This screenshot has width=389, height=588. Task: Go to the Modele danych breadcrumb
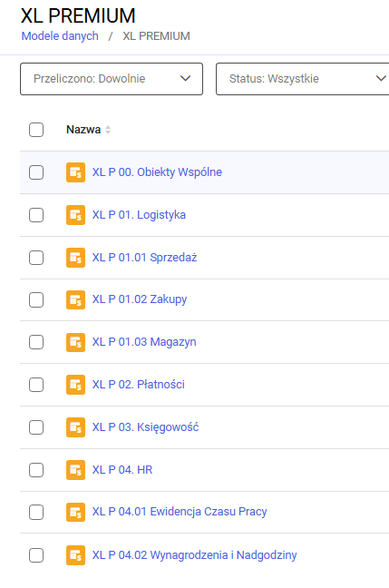coord(60,36)
